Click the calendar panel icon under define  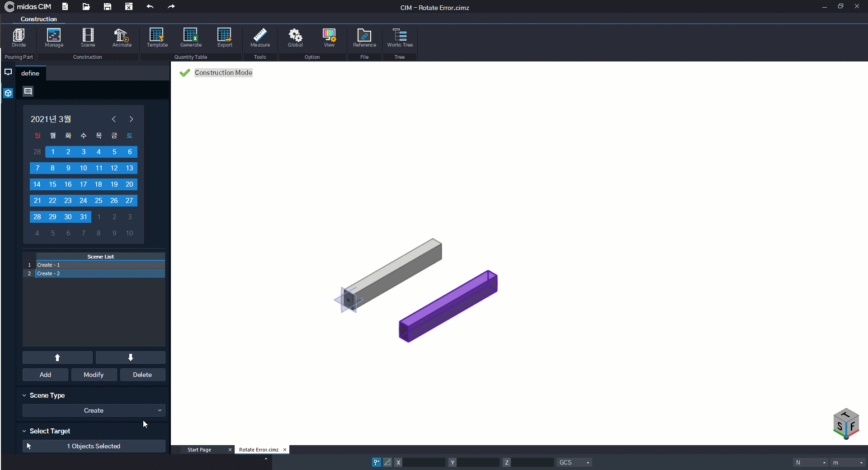point(28,91)
